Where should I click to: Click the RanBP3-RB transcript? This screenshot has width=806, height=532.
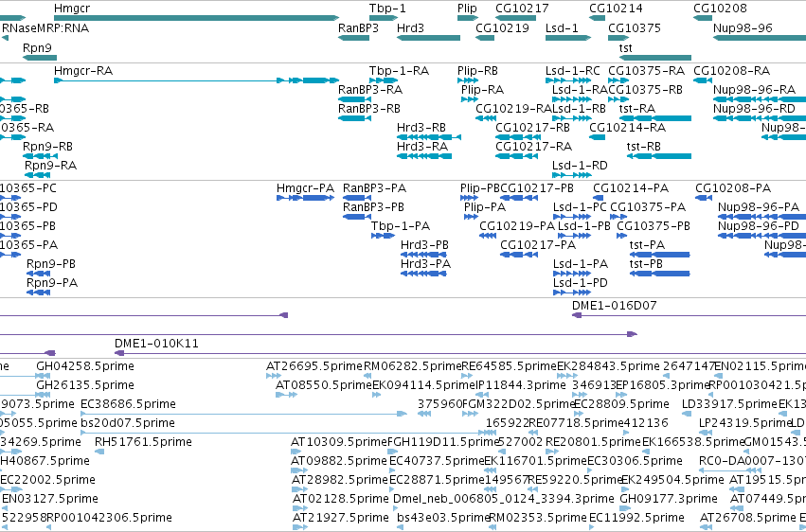point(354,118)
